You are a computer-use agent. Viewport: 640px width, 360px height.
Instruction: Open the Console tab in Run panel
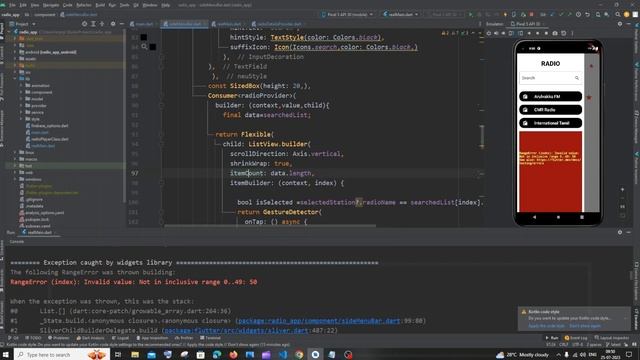(x=17, y=242)
